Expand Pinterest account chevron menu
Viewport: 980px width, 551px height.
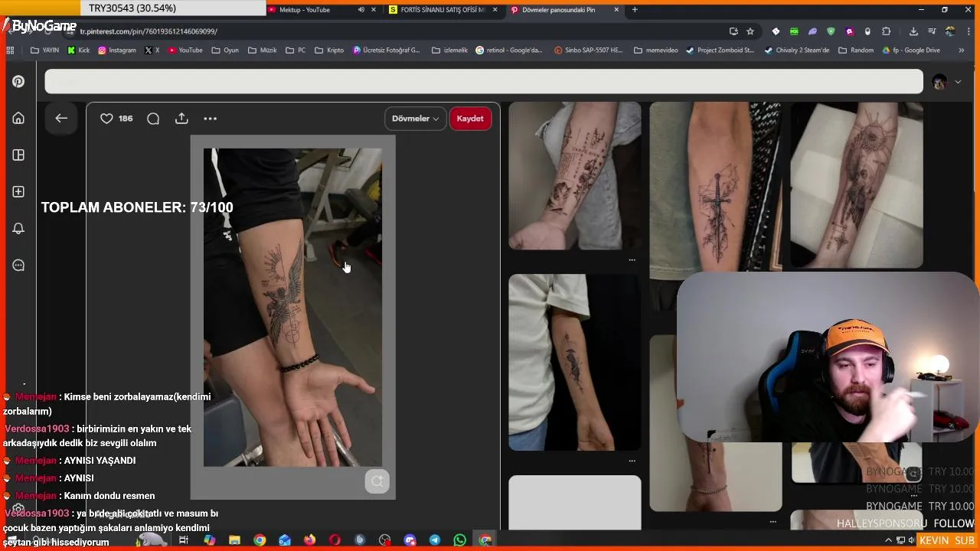pyautogui.click(x=958, y=82)
